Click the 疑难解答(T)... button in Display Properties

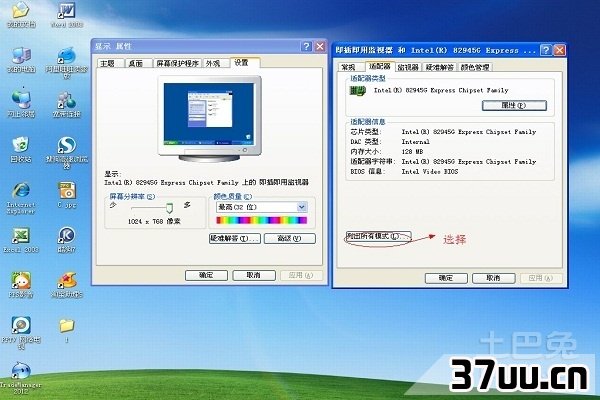[x=235, y=238]
